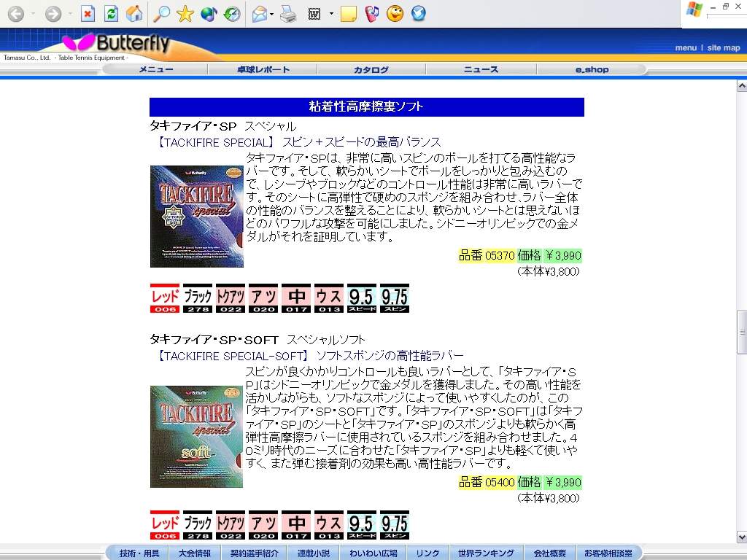Viewport: 747px width, 560px height.
Task: Click the green TACKIFIRE Special soft package image
Action: (x=196, y=437)
